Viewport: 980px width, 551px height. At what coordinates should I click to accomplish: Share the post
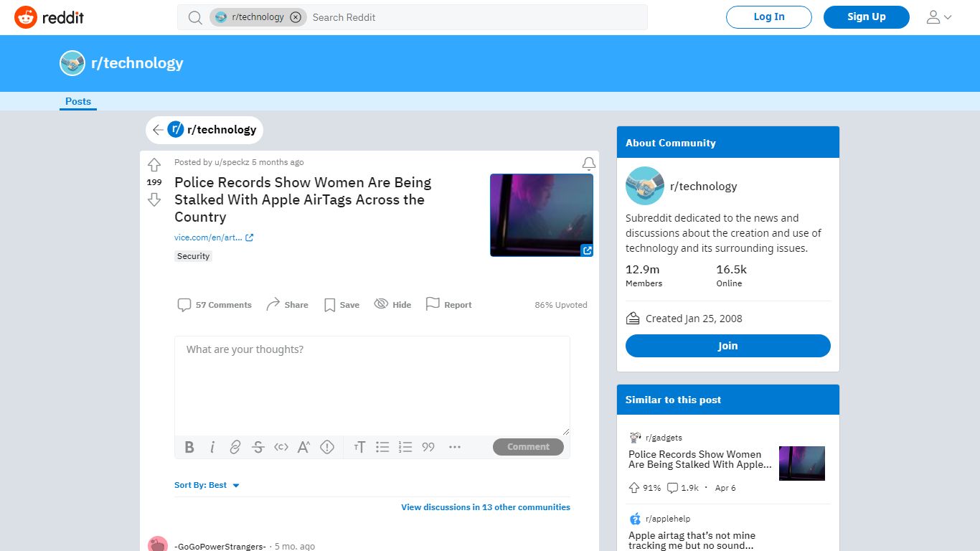(x=287, y=305)
